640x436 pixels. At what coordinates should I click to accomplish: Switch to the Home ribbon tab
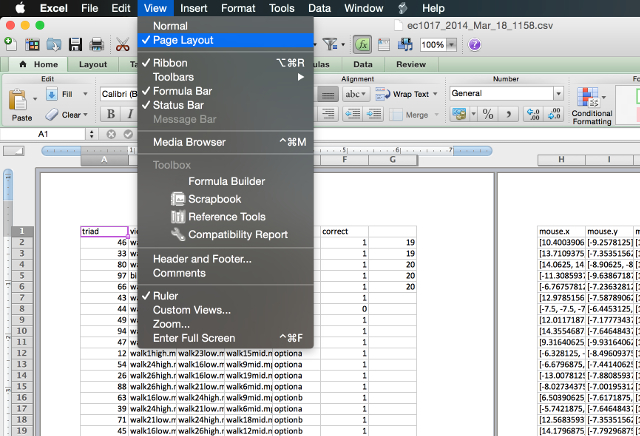[x=38, y=64]
